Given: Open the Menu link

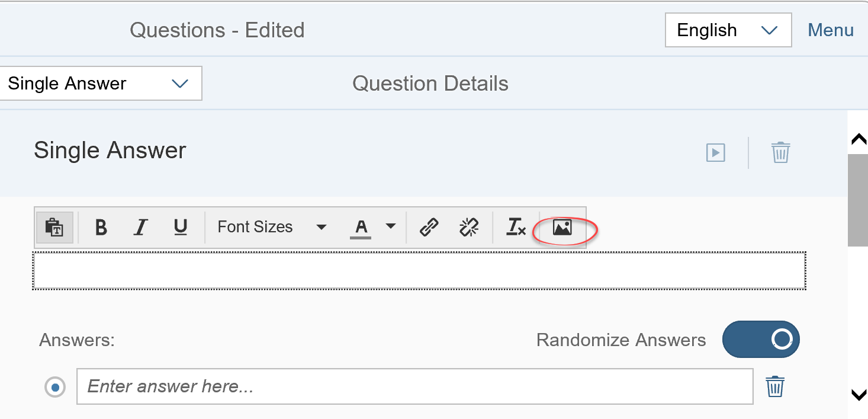Looking at the screenshot, I should click(x=831, y=30).
